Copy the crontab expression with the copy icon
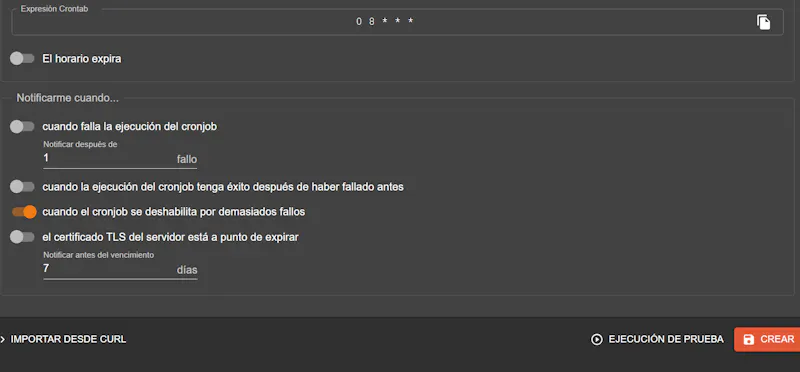The image size is (800, 372). [x=763, y=22]
